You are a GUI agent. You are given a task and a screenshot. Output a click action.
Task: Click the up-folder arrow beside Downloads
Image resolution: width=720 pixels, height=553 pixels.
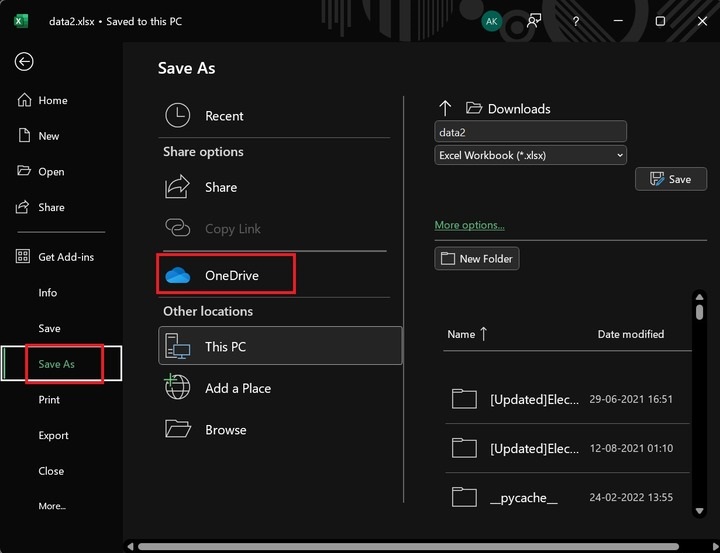(446, 108)
